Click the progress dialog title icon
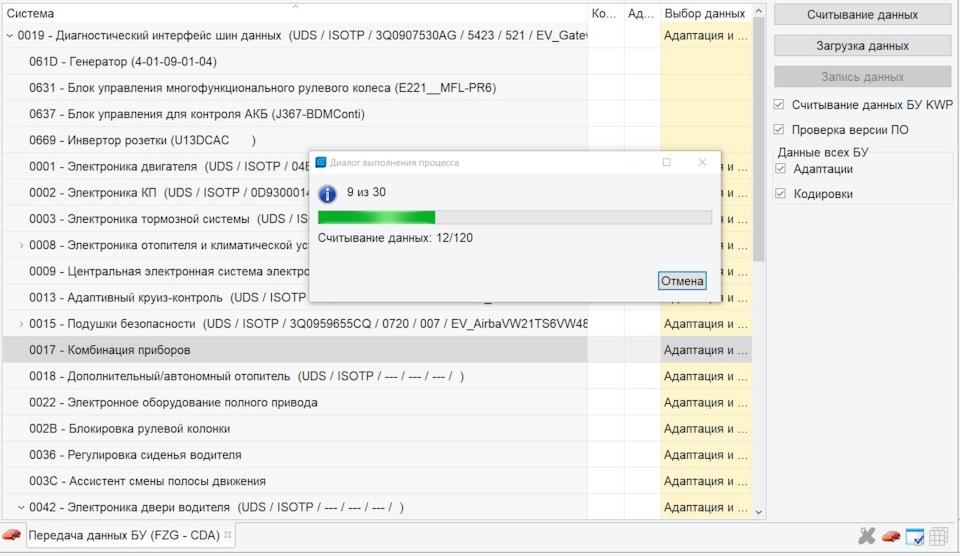This screenshot has height=556, width=960. (x=321, y=162)
